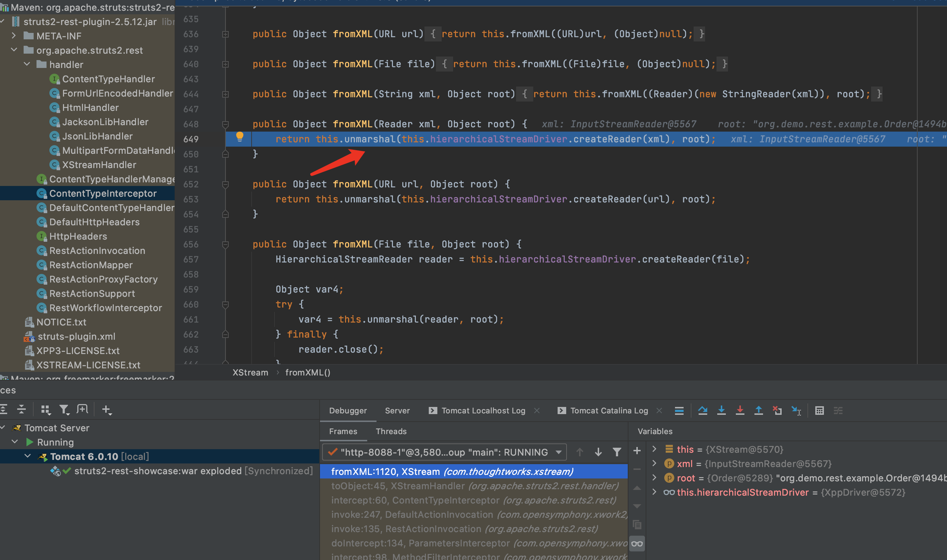947x560 pixels.
Task: Expand the 'xml' variable node
Action: [654, 463]
